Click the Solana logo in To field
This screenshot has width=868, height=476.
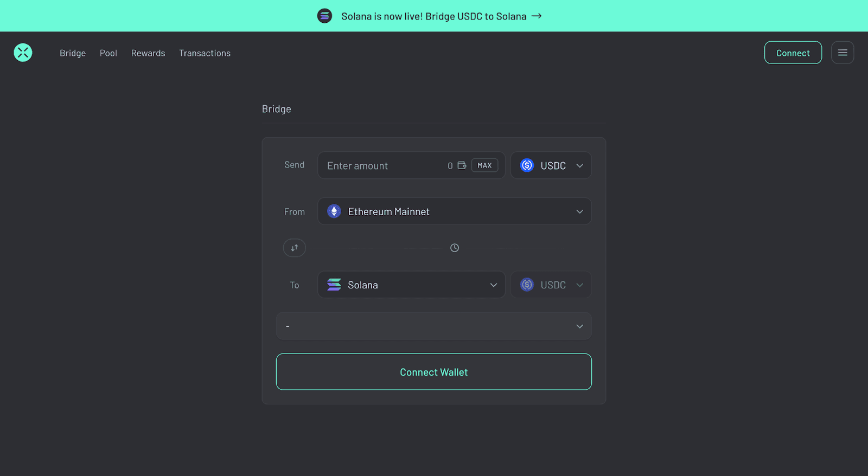tap(334, 285)
